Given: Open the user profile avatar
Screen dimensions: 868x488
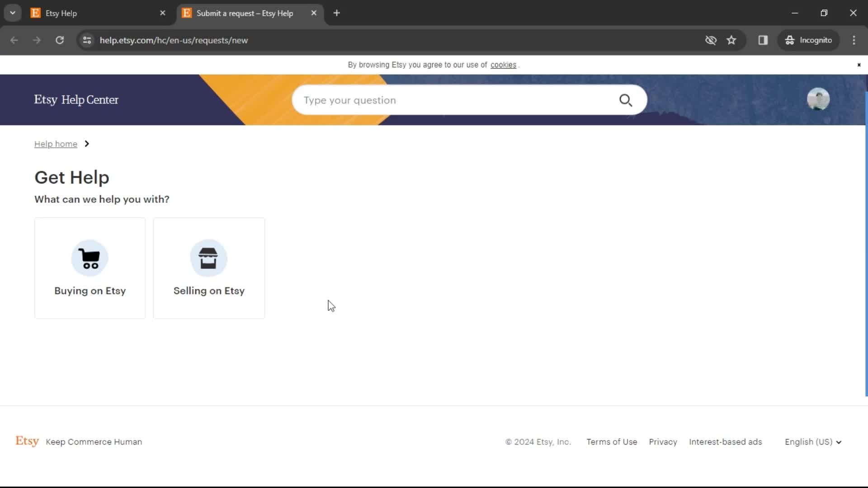Looking at the screenshot, I should pyautogui.click(x=818, y=99).
